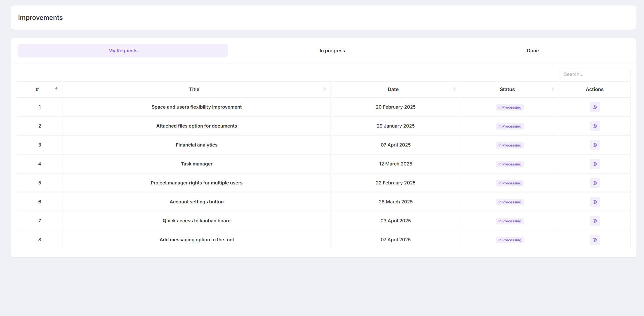Click In Processing badge for Quick access to kanban row
Image resolution: width=644 pixels, height=316 pixels.
(x=509, y=221)
